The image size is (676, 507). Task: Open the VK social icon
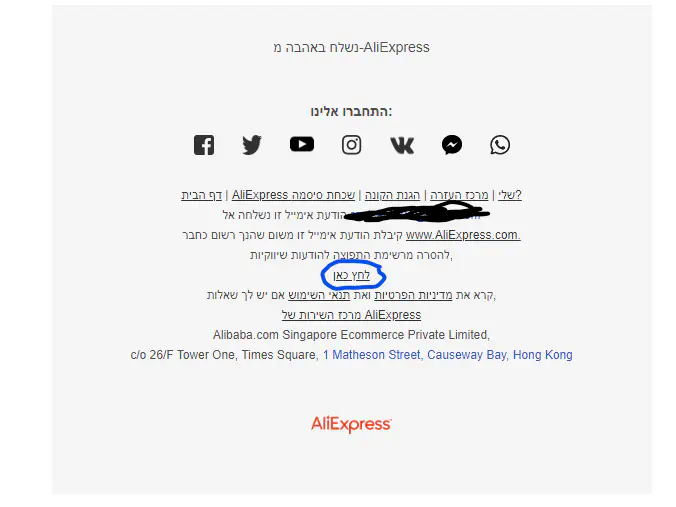pos(402,145)
